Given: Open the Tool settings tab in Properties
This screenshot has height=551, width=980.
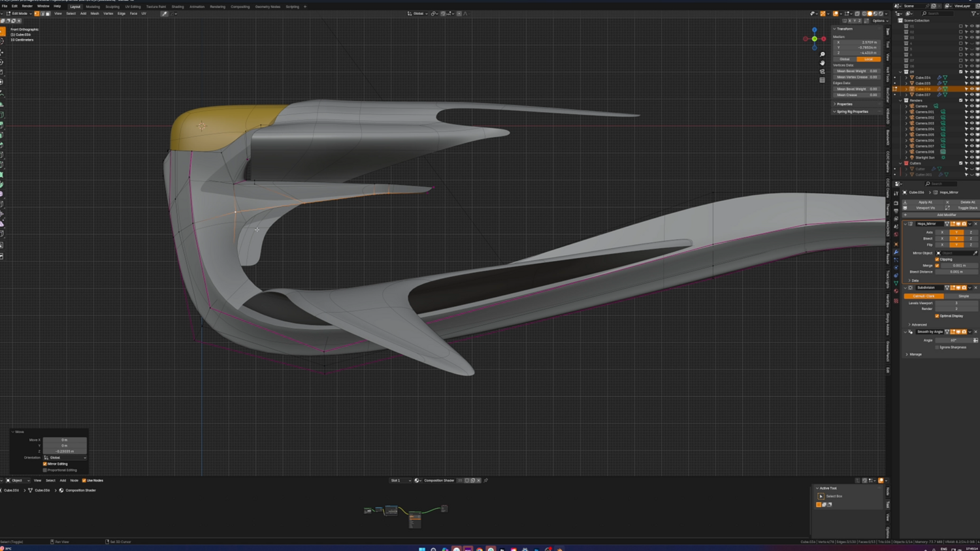Looking at the screenshot, I should click(896, 194).
